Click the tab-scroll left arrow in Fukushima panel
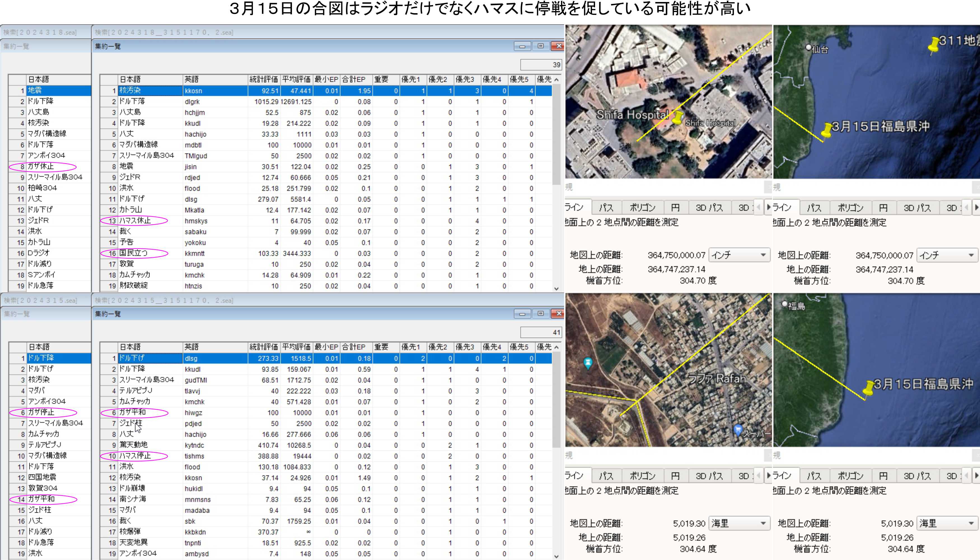The height and width of the screenshot is (560, 980). (967, 475)
